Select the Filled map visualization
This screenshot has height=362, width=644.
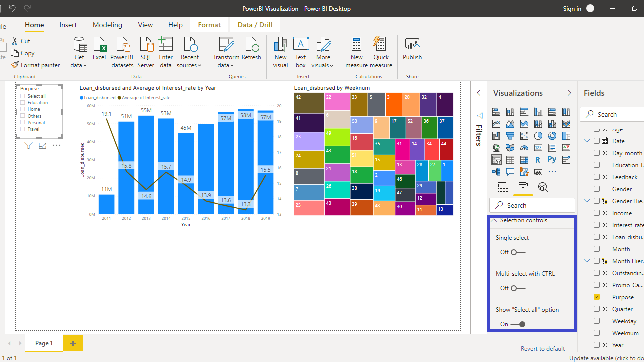click(x=510, y=148)
